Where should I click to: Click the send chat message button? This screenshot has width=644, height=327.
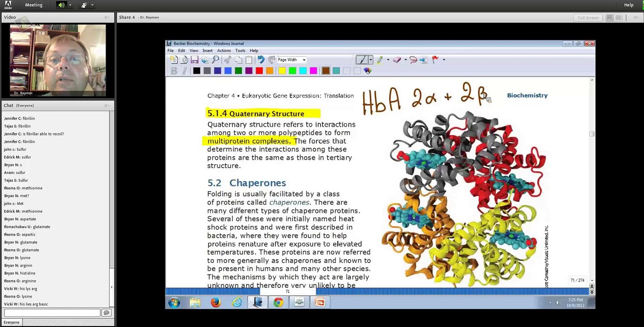[x=106, y=312]
